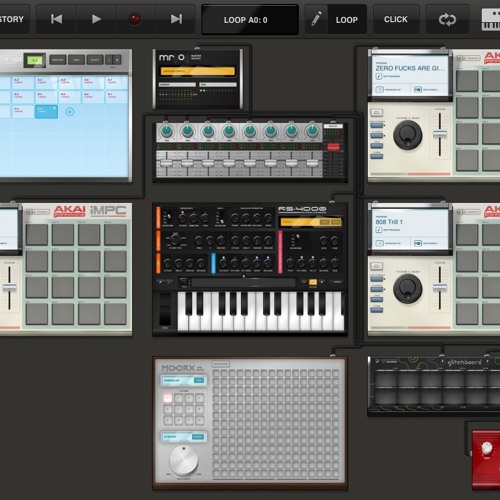Click the right arrow button in T-101 header

coord(117,60)
